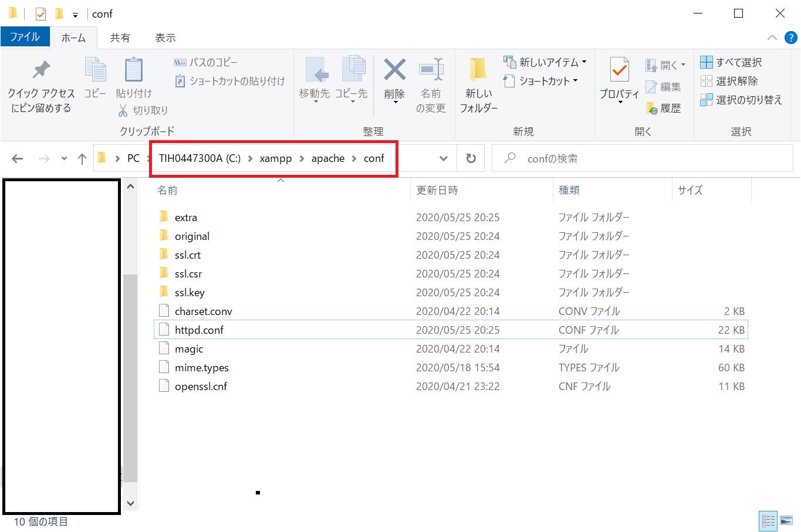Pin to Quick Access icon
This screenshot has height=532, width=801.
41,69
